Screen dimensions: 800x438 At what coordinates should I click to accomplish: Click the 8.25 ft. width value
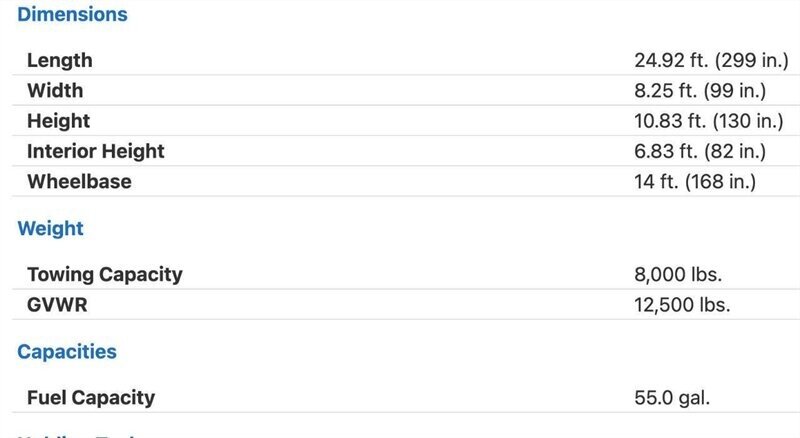tap(700, 90)
